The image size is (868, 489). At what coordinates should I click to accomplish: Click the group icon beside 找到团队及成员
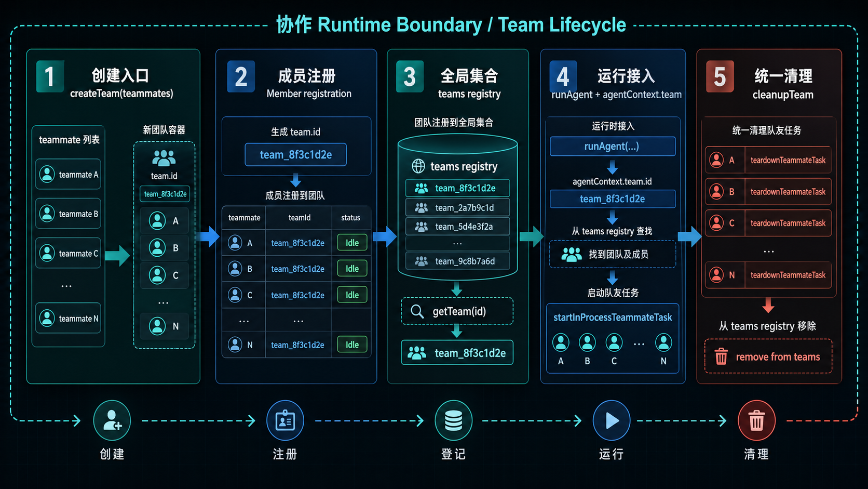coord(572,254)
